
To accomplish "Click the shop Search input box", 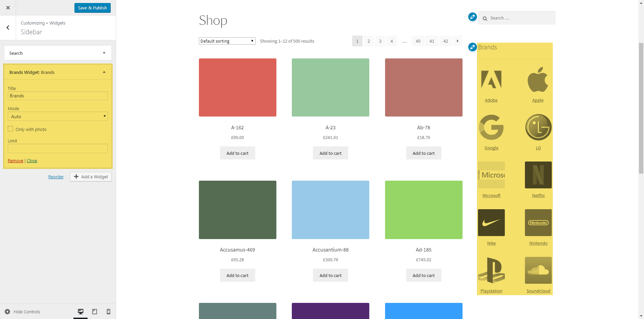I will point(517,18).
